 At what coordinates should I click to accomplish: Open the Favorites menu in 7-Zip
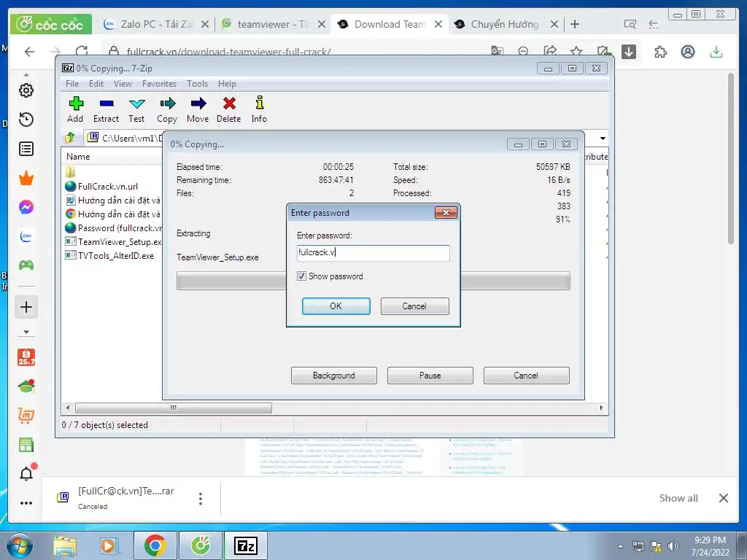coord(159,84)
